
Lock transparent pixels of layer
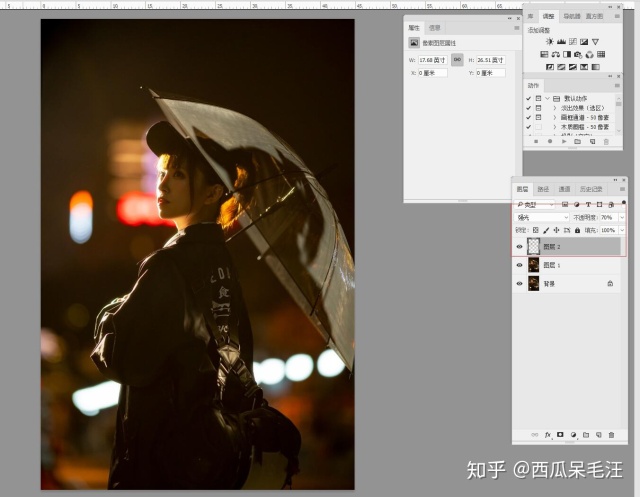(x=536, y=230)
